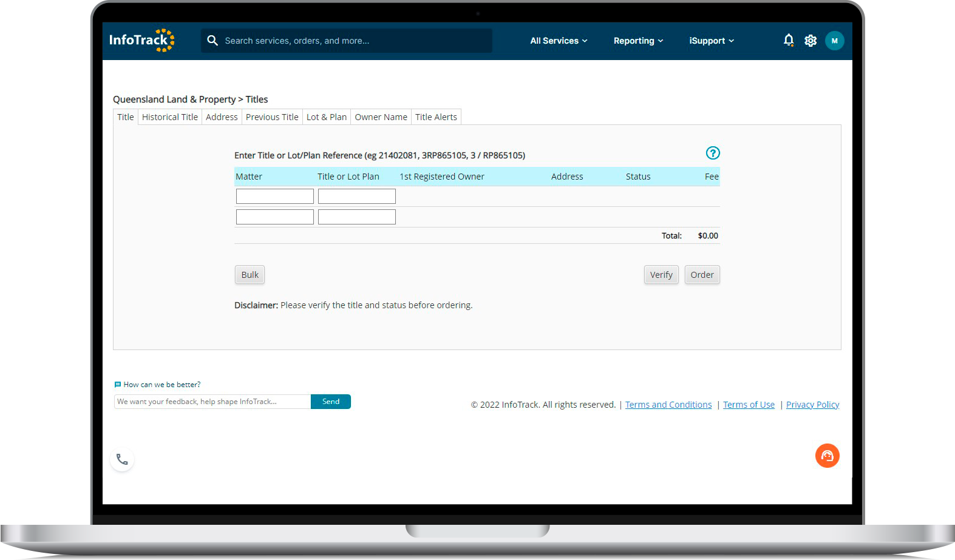Focus the second row Matter field

tap(275, 217)
